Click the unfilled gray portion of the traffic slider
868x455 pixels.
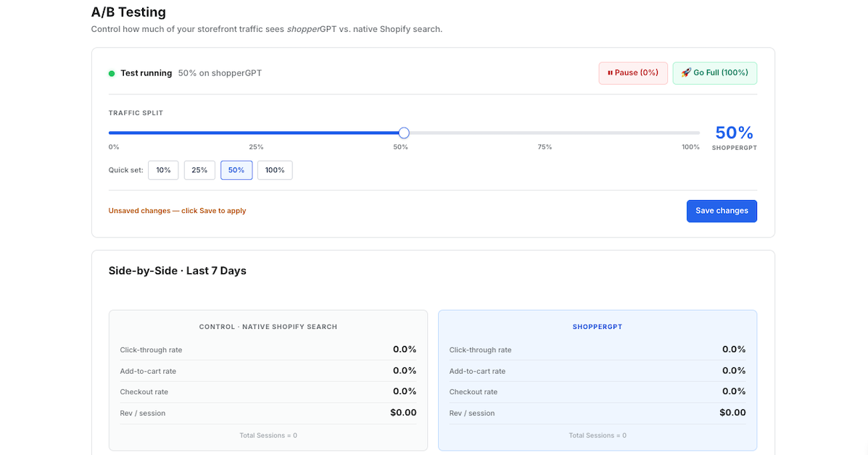[x=555, y=133]
